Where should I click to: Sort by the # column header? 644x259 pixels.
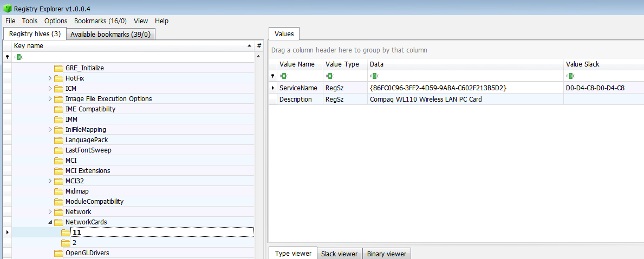point(259,46)
